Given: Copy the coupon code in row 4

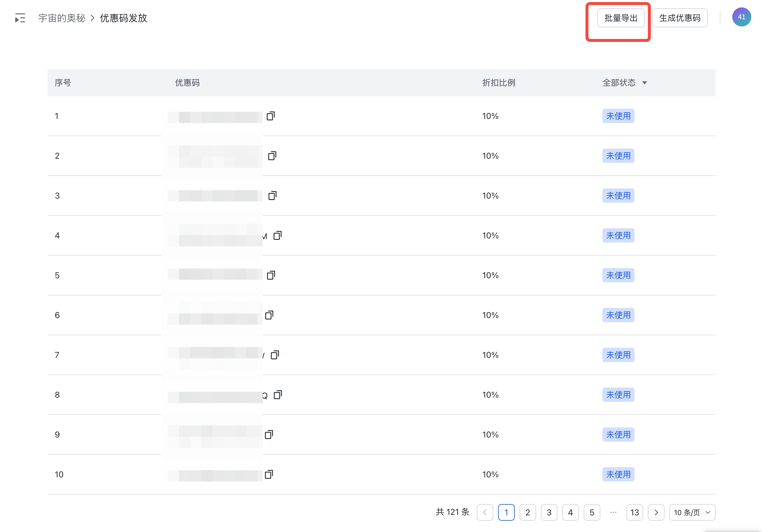Looking at the screenshot, I should pyautogui.click(x=278, y=236).
